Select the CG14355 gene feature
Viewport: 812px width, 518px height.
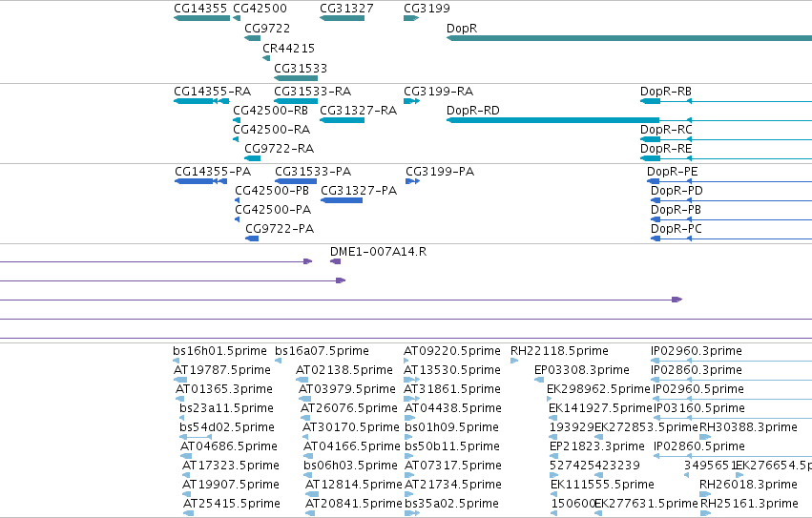202,18
